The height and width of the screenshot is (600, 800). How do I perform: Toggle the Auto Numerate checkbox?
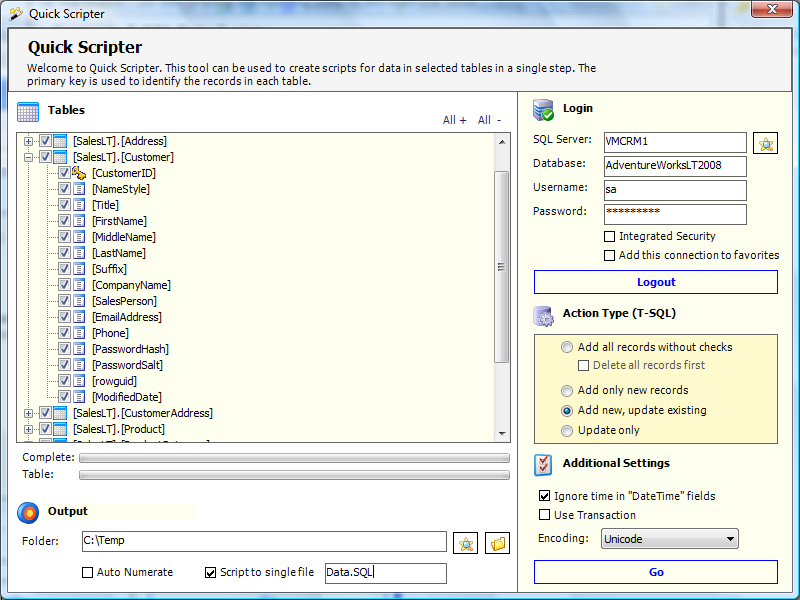[87, 572]
